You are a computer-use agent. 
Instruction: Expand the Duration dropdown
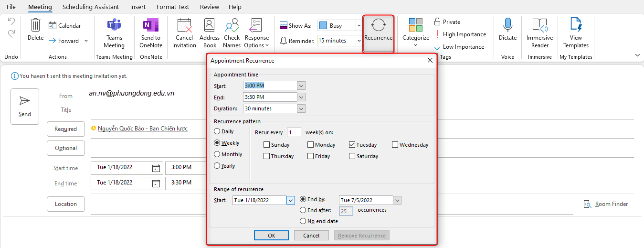click(301, 108)
